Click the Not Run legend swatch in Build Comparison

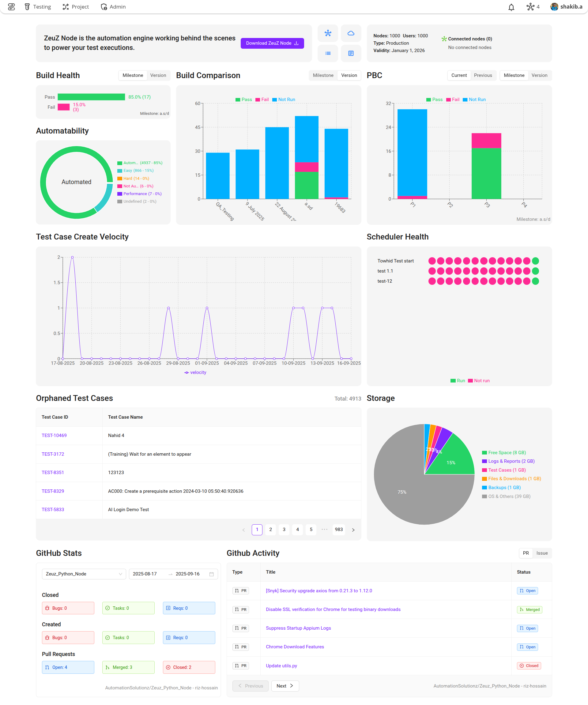pyautogui.click(x=274, y=100)
